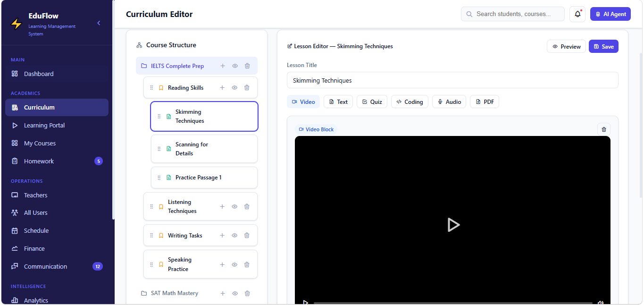Open Teachers in sidebar
This screenshot has height=305, width=644.
click(57, 195)
